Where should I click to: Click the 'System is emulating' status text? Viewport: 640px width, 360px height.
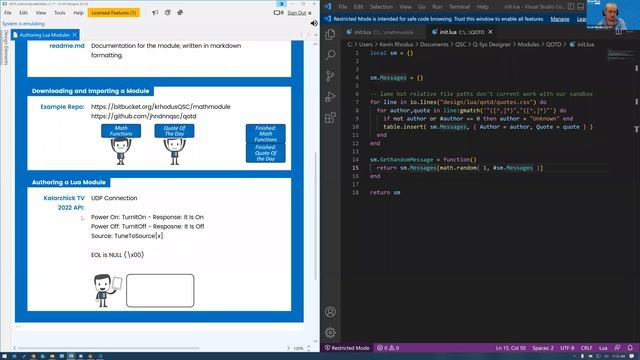[x=24, y=24]
